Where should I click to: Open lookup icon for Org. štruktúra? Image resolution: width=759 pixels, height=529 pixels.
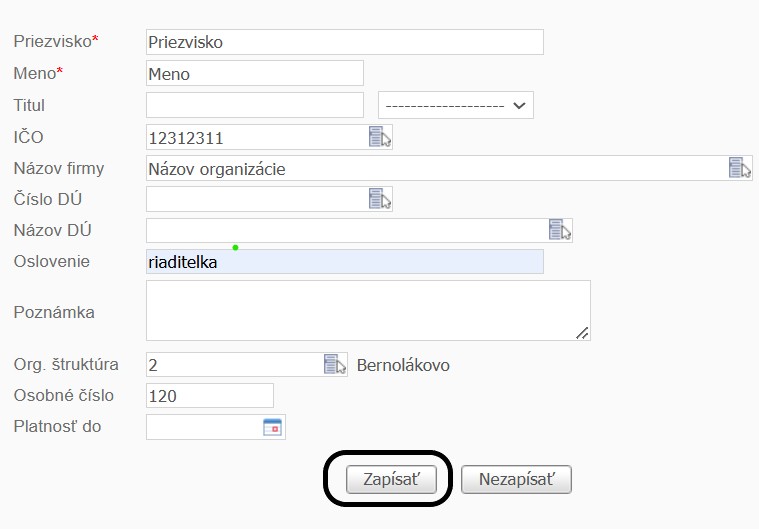click(334, 364)
